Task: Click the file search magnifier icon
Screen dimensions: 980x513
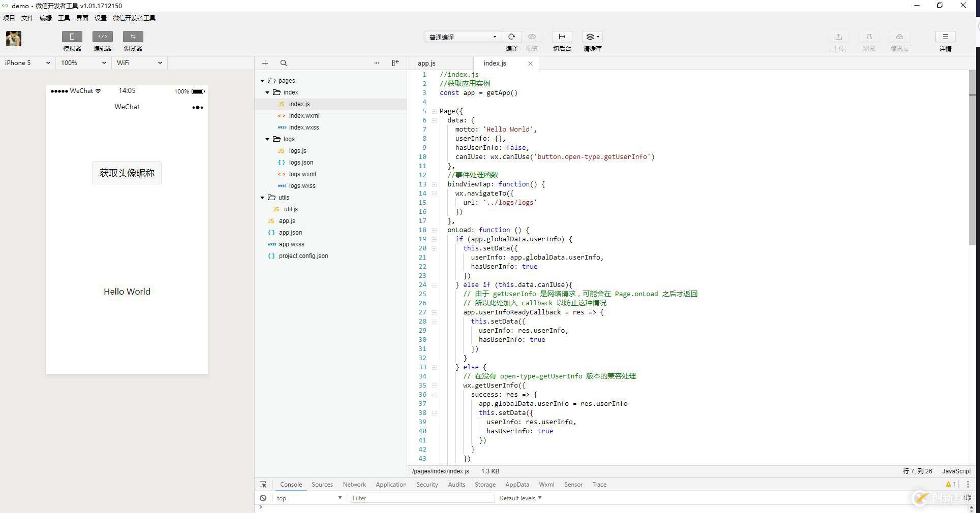Action: (x=284, y=63)
